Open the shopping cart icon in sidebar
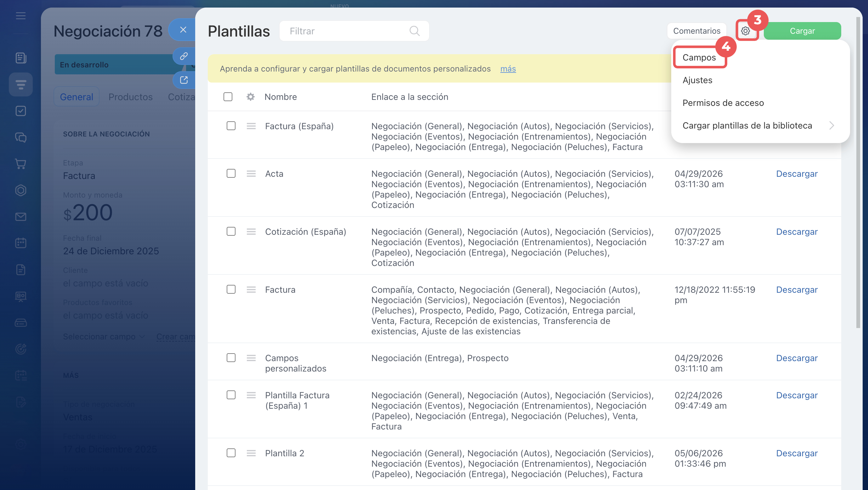 coord(20,164)
